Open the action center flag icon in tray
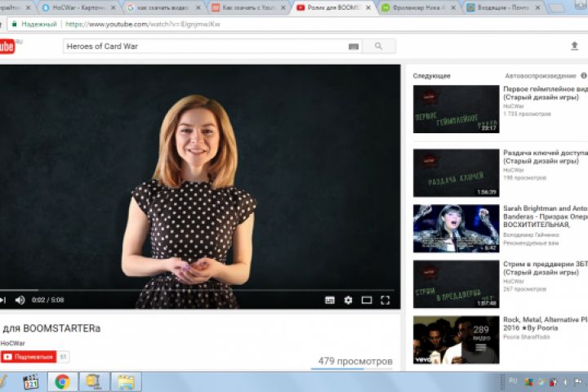588x392 pixels. click(x=578, y=382)
